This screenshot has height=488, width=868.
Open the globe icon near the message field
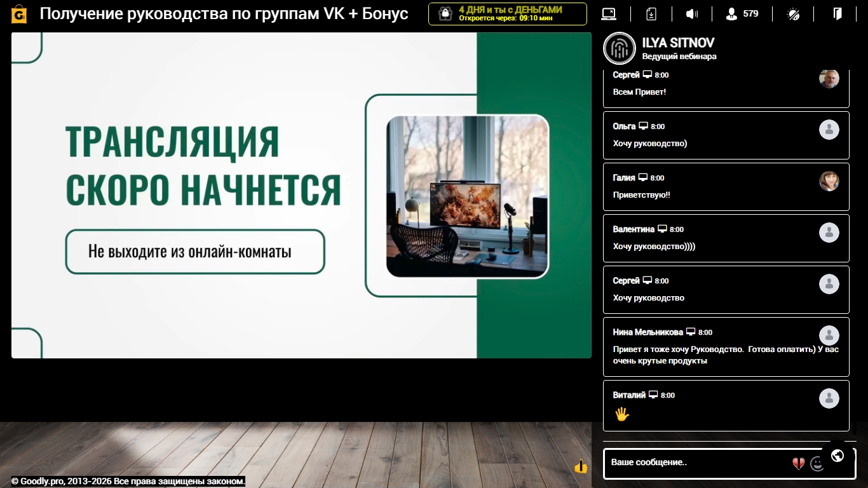tap(837, 455)
